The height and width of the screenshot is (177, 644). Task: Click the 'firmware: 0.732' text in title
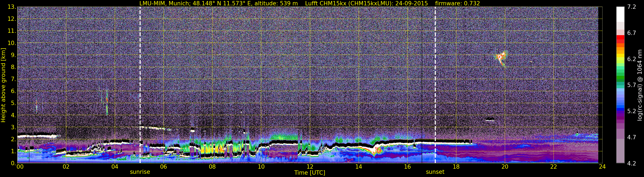457,3
